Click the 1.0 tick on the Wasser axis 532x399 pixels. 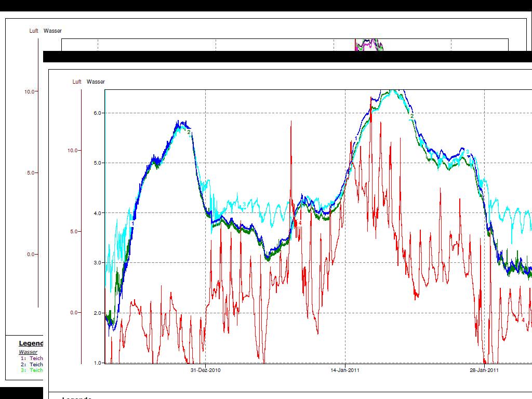98,363
